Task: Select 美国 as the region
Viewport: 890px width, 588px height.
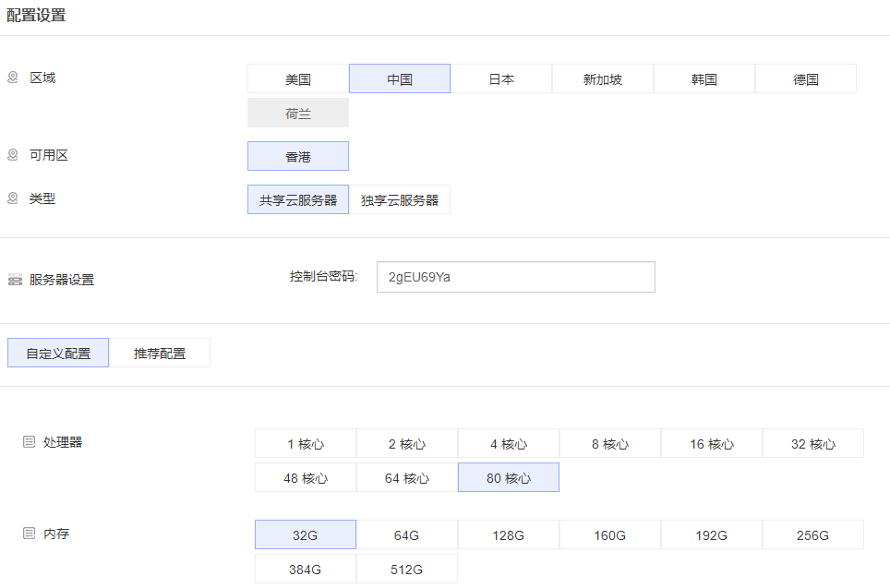Action: coord(298,79)
